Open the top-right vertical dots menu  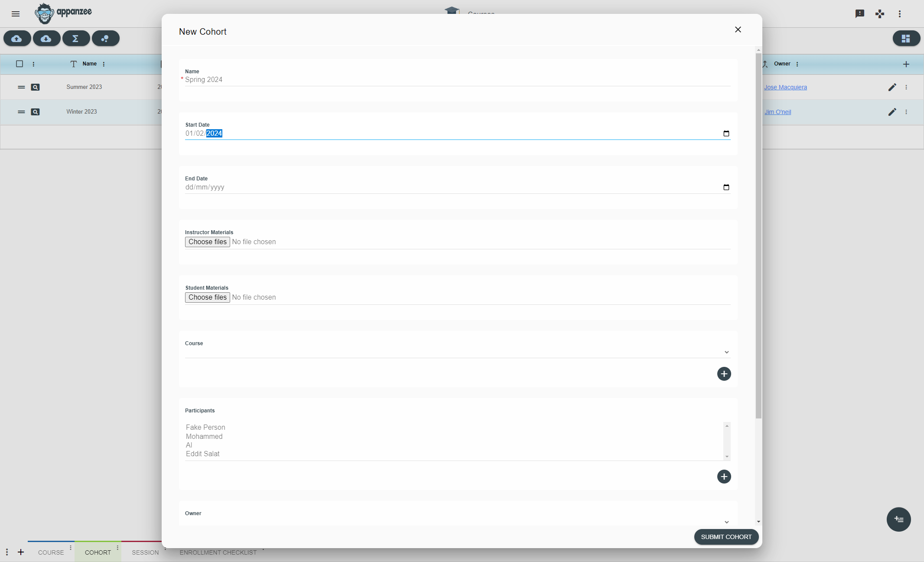click(900, 14)
